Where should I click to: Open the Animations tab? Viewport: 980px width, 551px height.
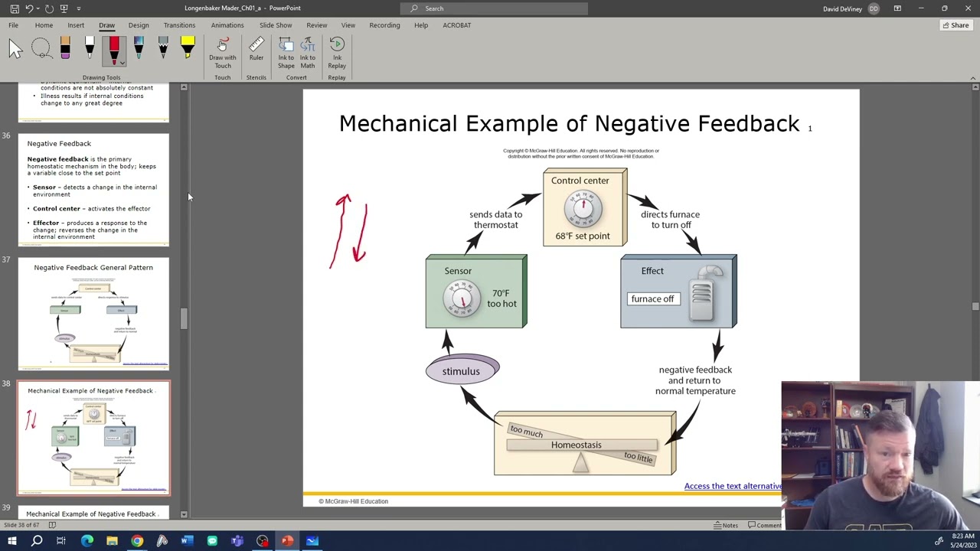[x=227, y=25]
